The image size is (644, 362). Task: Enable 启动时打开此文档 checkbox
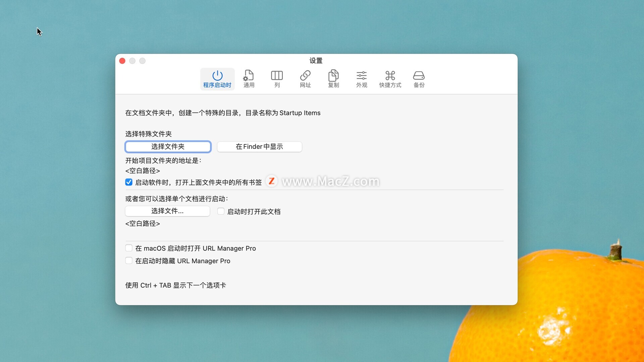coord(221,211)
